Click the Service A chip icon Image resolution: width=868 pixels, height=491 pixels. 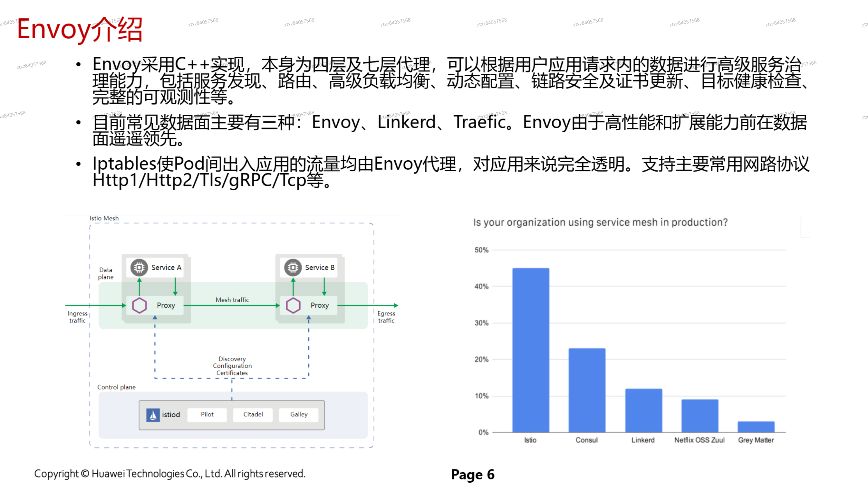click(x=139, y=268)
